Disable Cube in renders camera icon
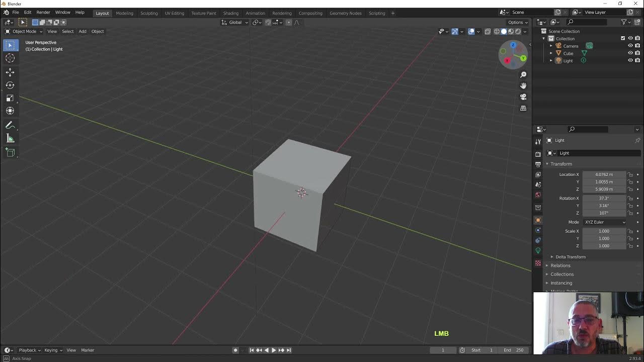This screenshot has height=362, width=644. tap(637, 53)
